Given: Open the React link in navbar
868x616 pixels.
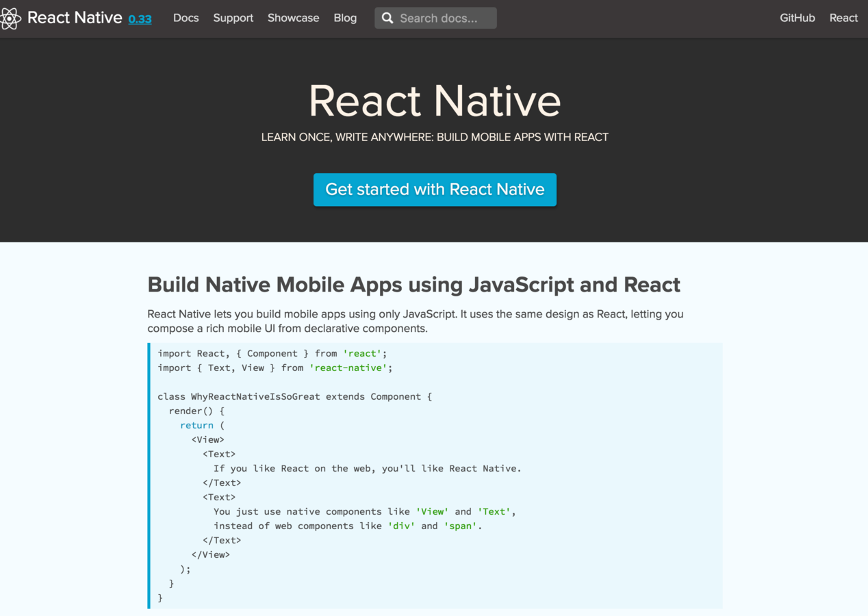Looking at the screenshot, I should (x=843, y=18).
